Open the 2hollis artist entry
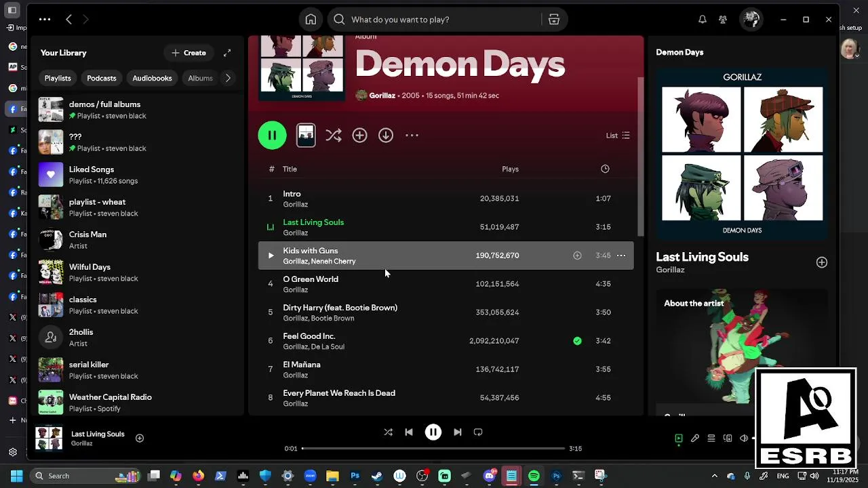The width and height of the screenshot is (868, 488). pyautogui.click(x=139, y=338)
